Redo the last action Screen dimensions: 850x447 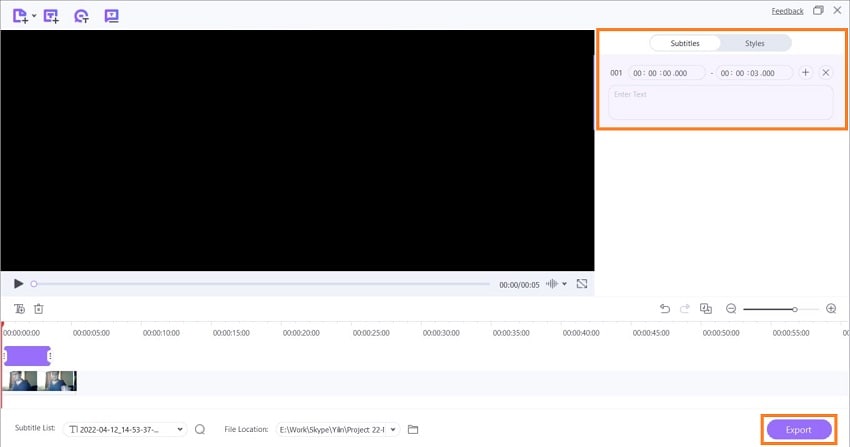pyautogui.click(x=685, y=309)
